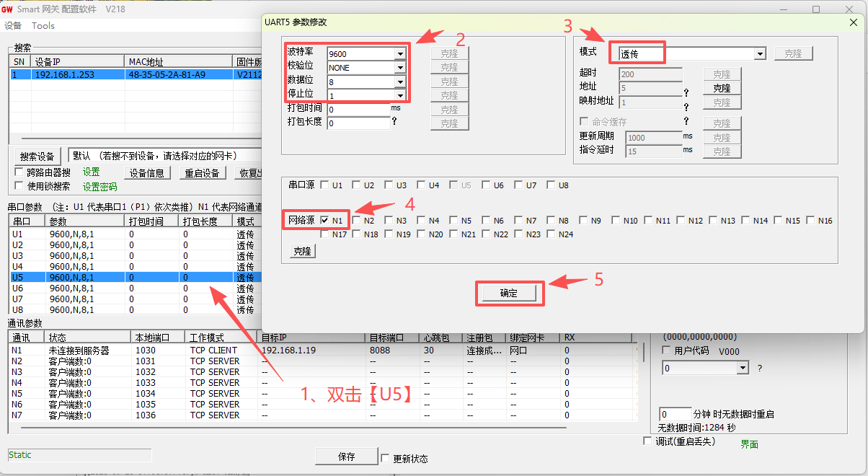Toggle the 跨路由器搜 checkbox

[19, 172]
